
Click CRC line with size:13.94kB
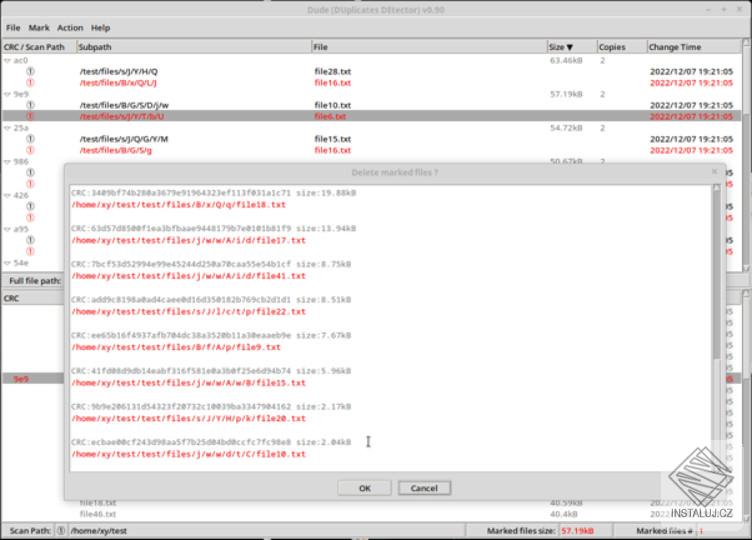click(x=213, y=228)
